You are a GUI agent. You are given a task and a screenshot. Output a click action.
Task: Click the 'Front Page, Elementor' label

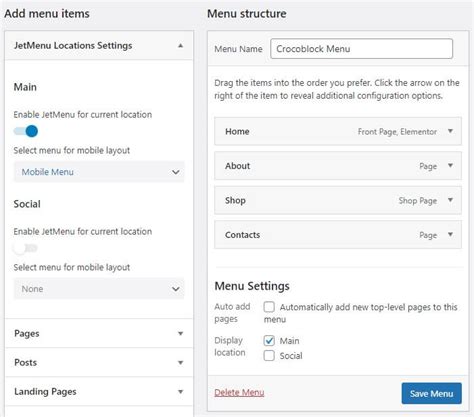tap(397, 132)
